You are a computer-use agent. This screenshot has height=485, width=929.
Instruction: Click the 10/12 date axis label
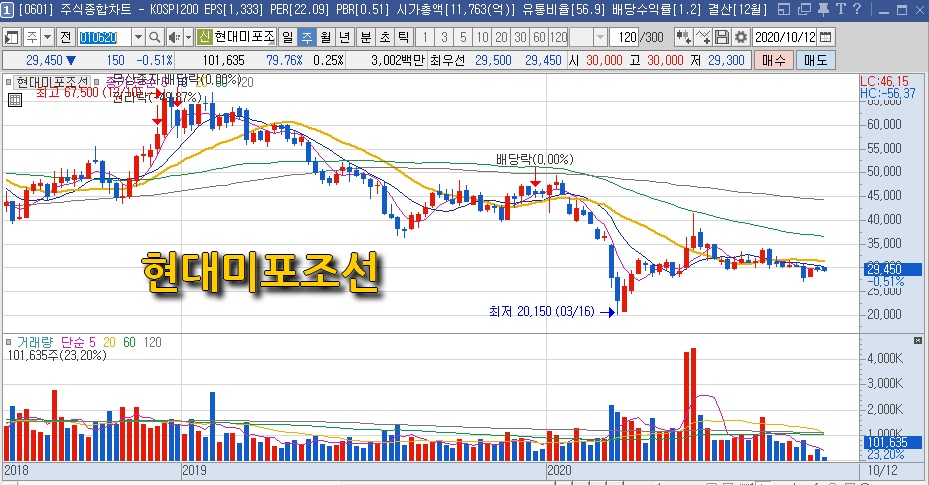click(x=882, y=470)
